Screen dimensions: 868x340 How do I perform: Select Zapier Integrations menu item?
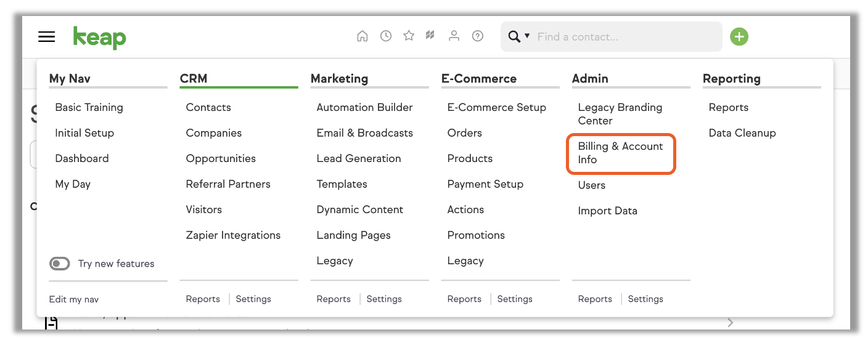pyautogui.click(x=233, y=235)
